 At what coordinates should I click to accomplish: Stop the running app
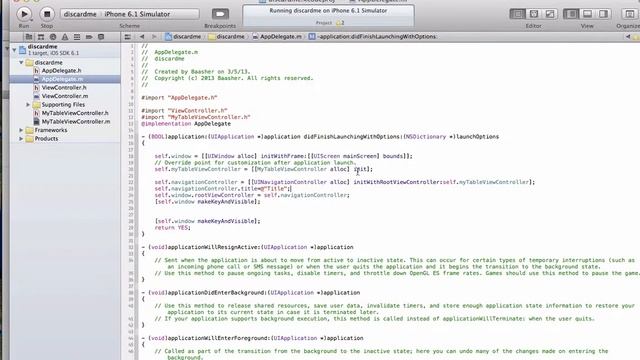[47, 14]
